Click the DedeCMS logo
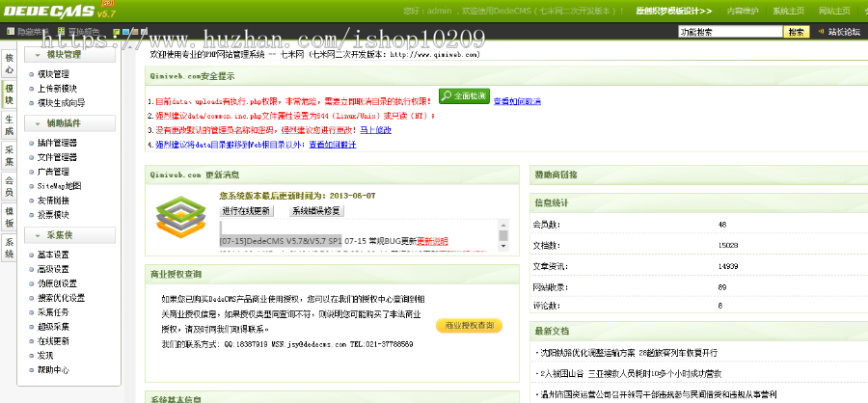Screen dimensions: 868x403 [58, 11]
